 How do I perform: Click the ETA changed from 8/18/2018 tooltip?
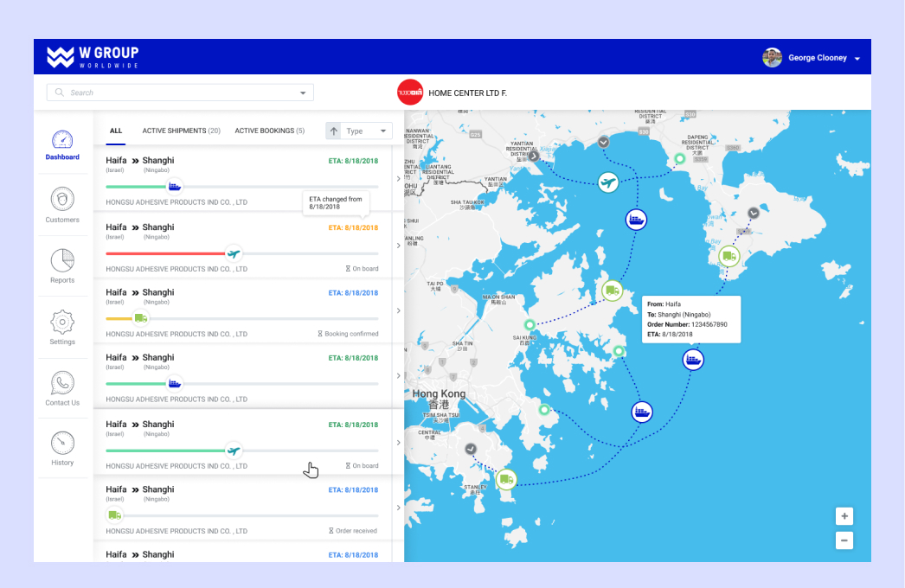point(336,203)
